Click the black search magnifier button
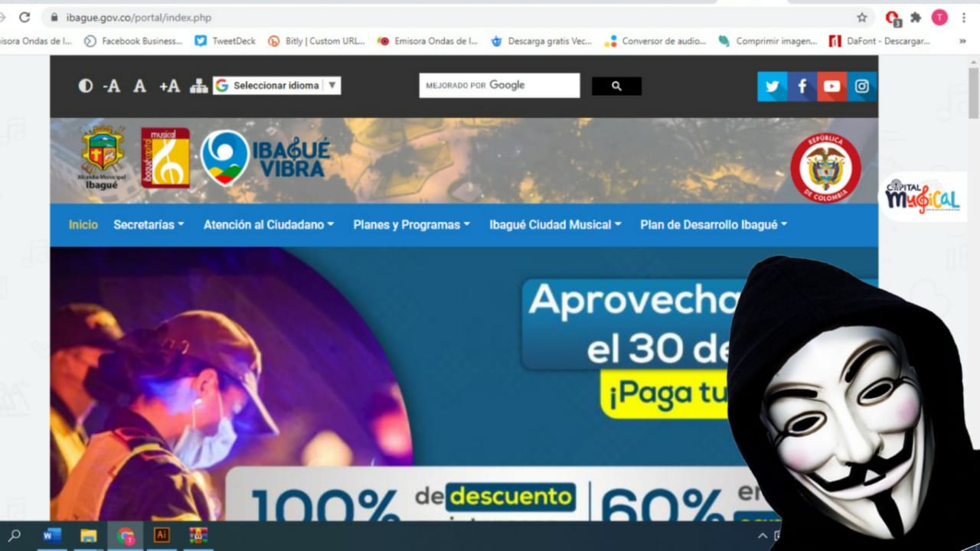980x551 pixels. tap(616, 86)
